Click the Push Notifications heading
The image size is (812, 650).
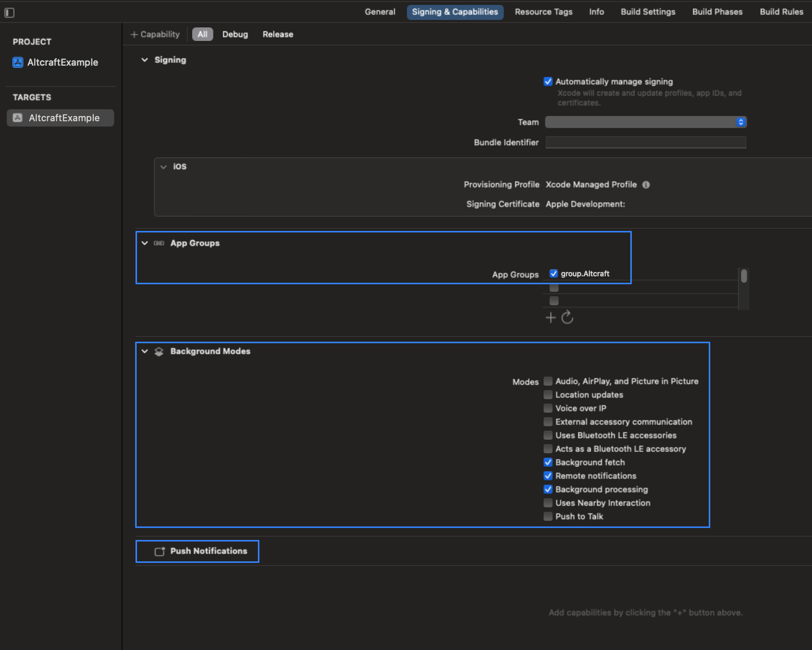pos(209,551)
